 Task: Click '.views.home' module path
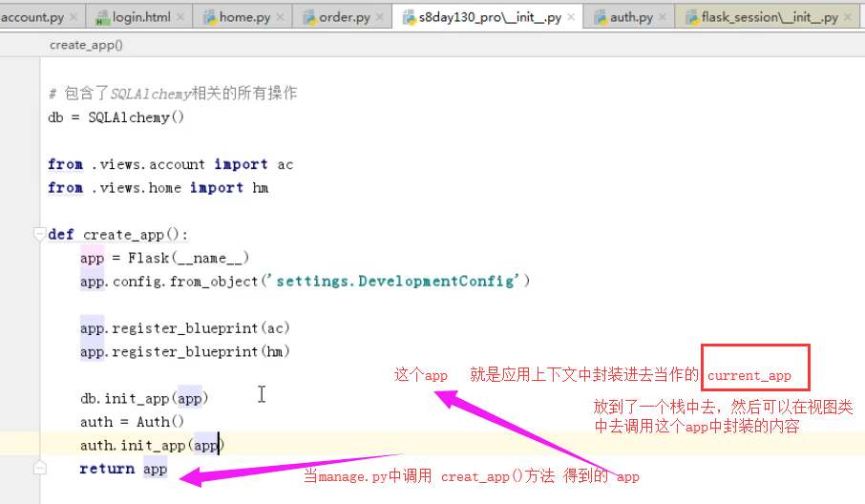click(x=137, y=188)
